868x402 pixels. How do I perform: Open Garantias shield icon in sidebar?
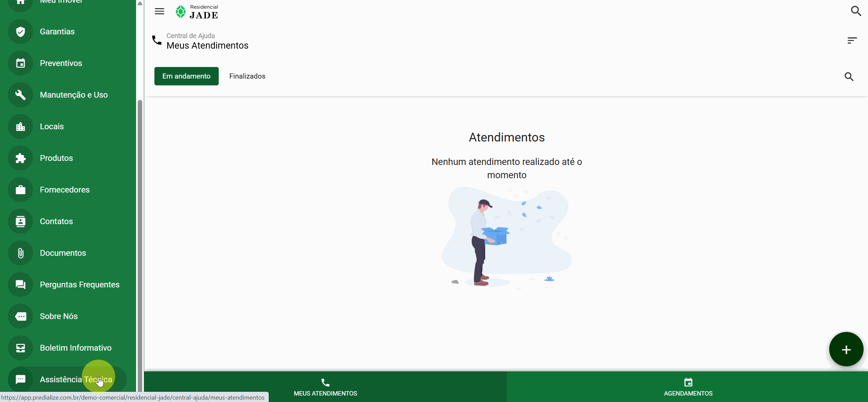coord(20,32)
